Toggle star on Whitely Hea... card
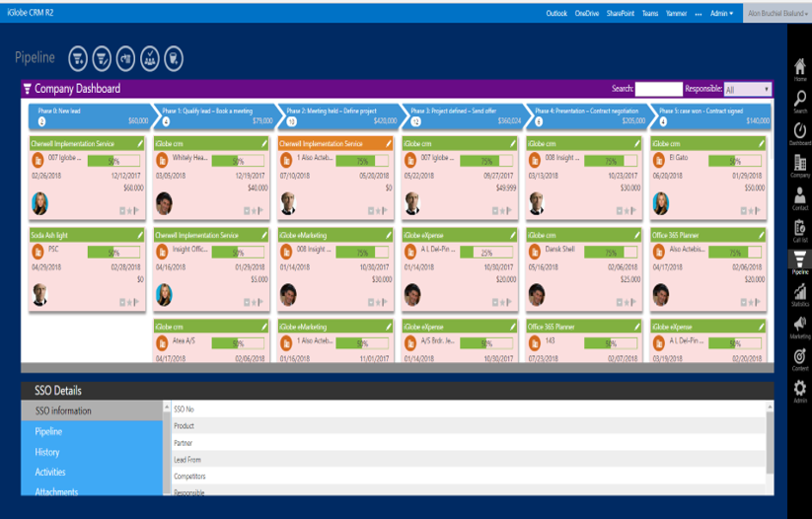Screen dimensions: 812x519 254,211
